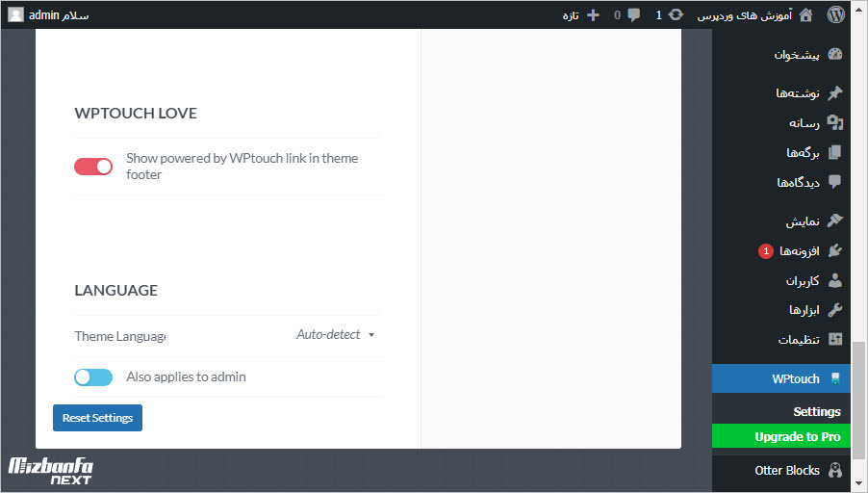Select the WPtouch menu item
868x493 pixels.
[x=781, y=378]
